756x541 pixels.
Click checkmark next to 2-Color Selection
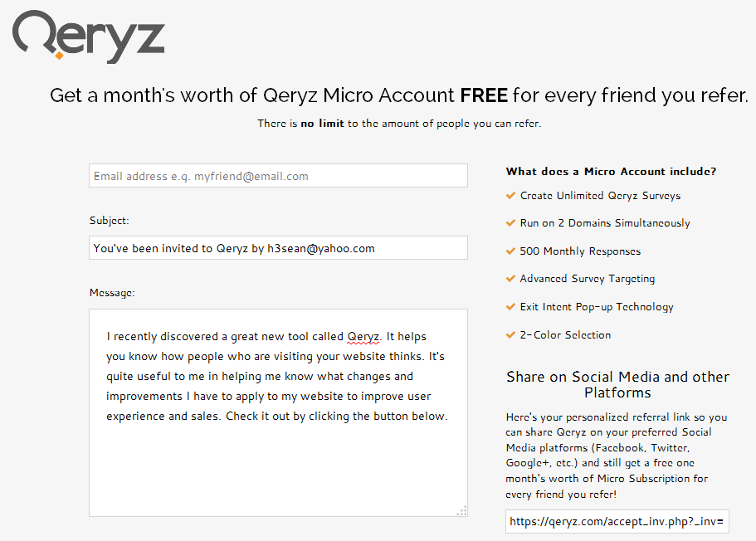pyautogui.click(x=510, y=334)
